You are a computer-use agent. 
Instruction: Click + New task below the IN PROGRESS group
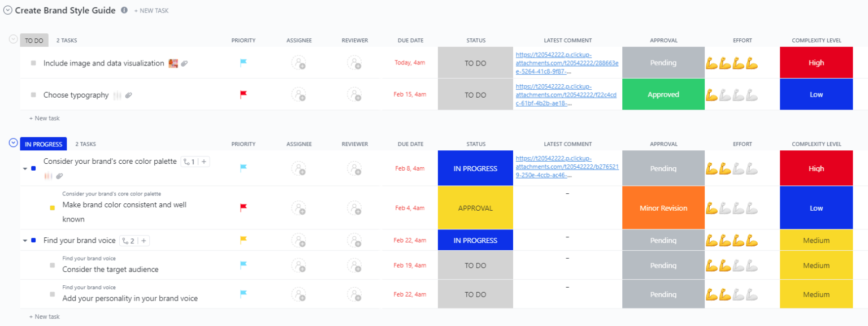pyautogui.click(x=44, y=316)
